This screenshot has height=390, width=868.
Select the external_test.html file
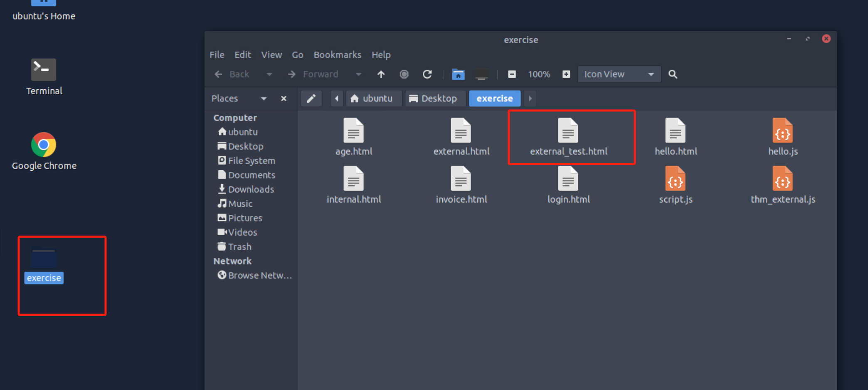pos(568,137)
